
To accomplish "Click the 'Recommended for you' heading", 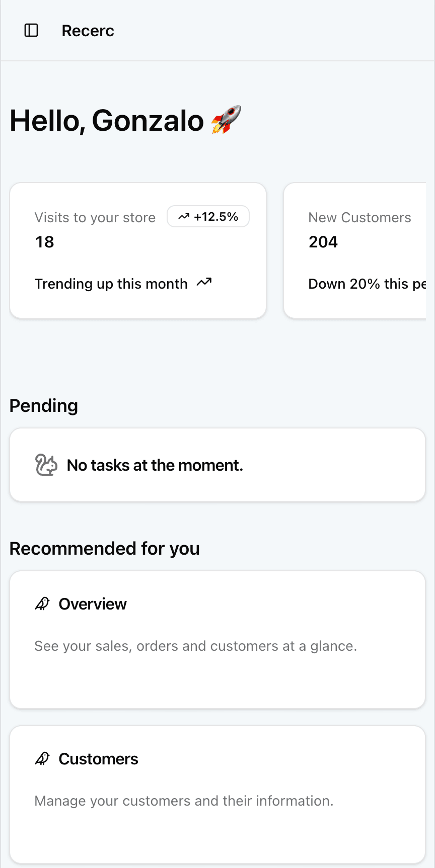I will click(x=105, y=548).
